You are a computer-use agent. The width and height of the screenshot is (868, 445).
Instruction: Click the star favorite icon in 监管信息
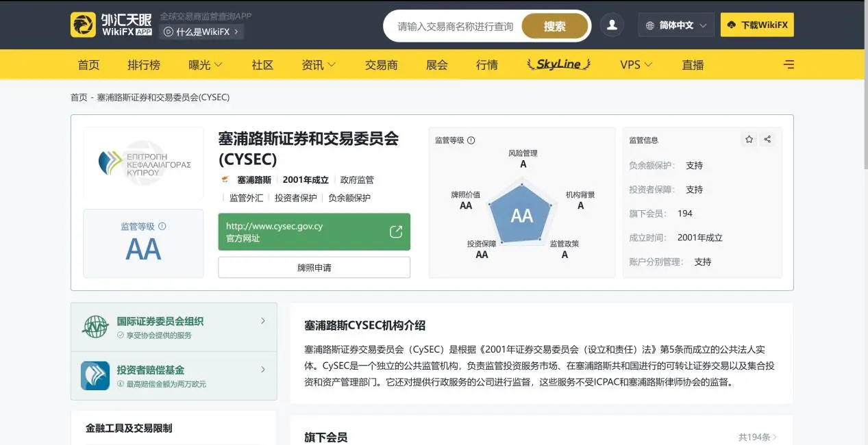click(749, 139)
